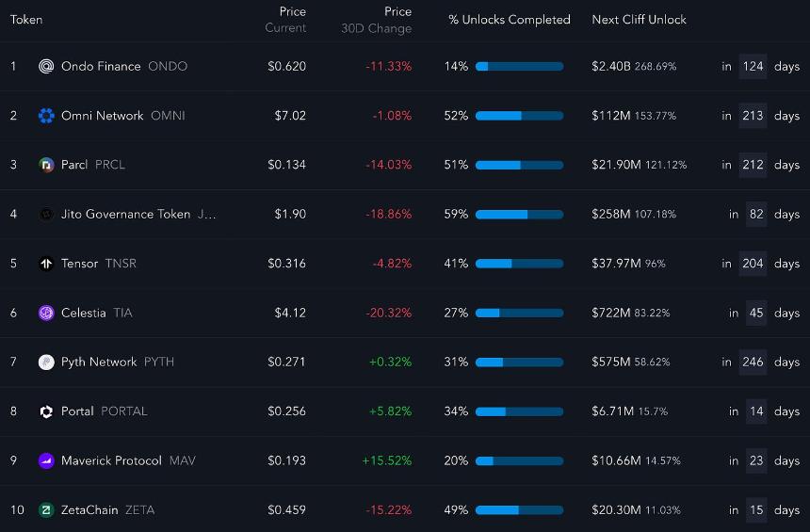Select the $0.620 price cell
Image resolution: width=810 pixels, height=532 pixels.
(286, 66)
